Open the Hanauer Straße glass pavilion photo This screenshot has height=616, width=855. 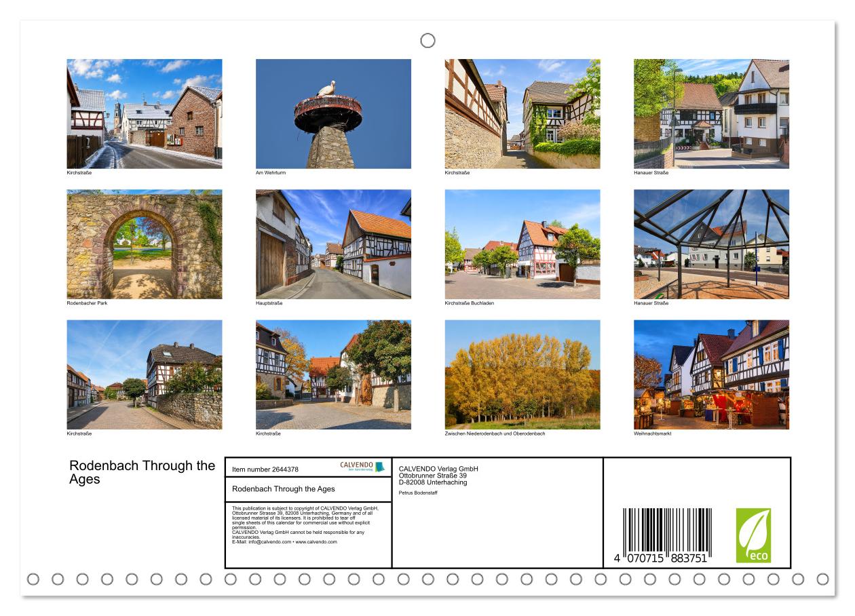click(711, 244)
